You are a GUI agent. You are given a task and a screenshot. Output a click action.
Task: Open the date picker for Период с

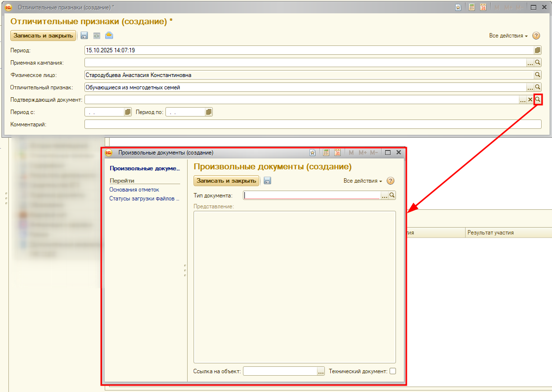(128, 112)
